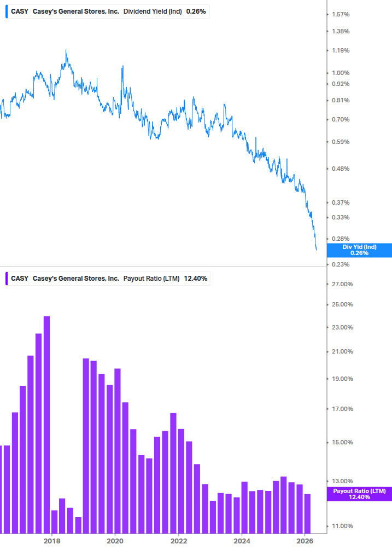Viewport: 392px width, 550px height.
Task: Click Casey's General Stores, Inc. in the top legend
Action: (75, 11)
